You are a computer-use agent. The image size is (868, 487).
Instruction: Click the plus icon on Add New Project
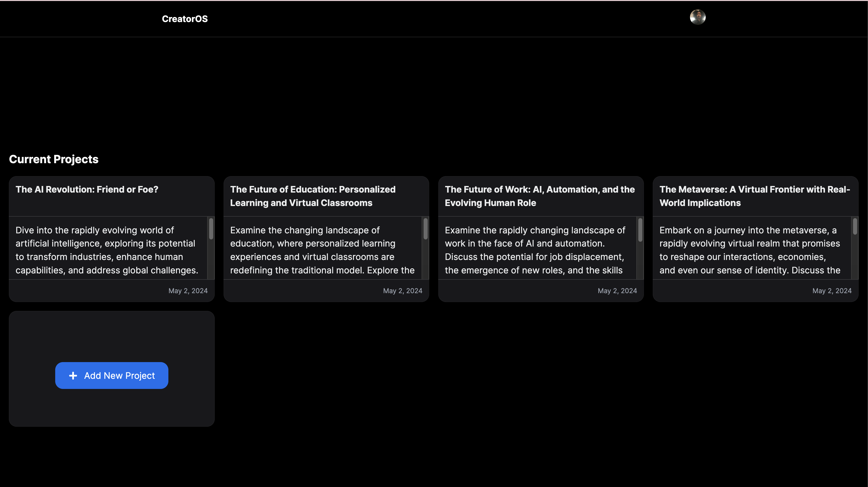73,376
